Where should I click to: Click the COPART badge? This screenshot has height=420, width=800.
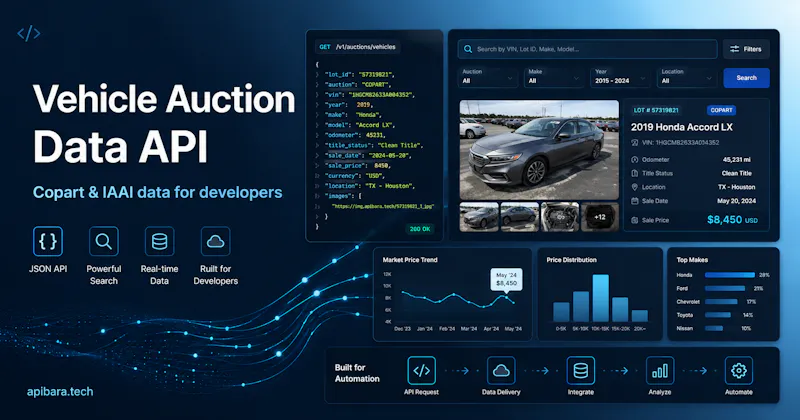click(x=721, y=110)
